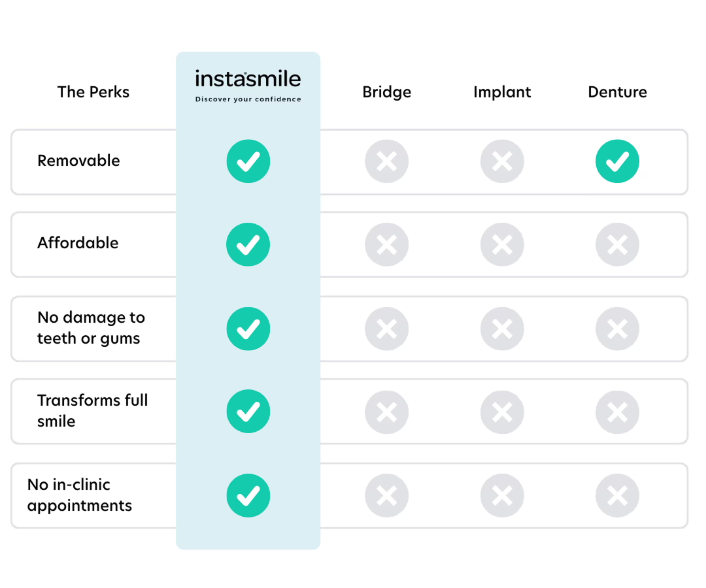Click instasmile's No damage checkmark
The width and height of the screenshot is (706, 588).
tap(248, 329)
